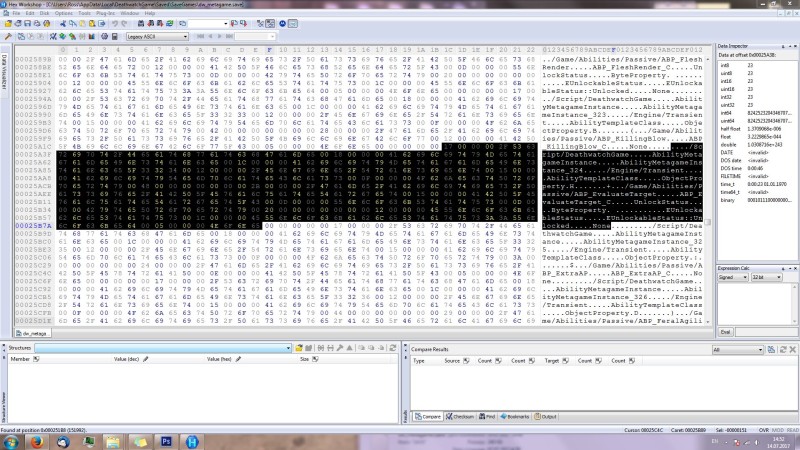Click the Data Visualizer side tab
The image size is (800, 450).
[x=4, y=71]
